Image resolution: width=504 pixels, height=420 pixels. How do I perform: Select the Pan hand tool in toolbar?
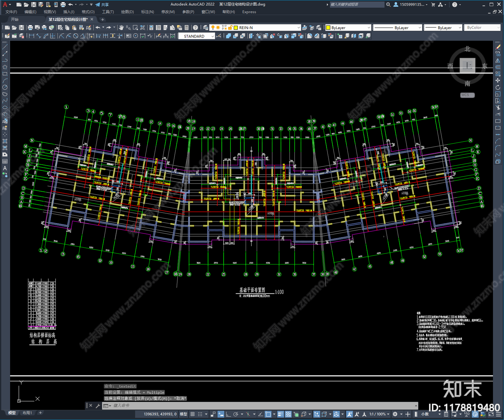(121, 28)
